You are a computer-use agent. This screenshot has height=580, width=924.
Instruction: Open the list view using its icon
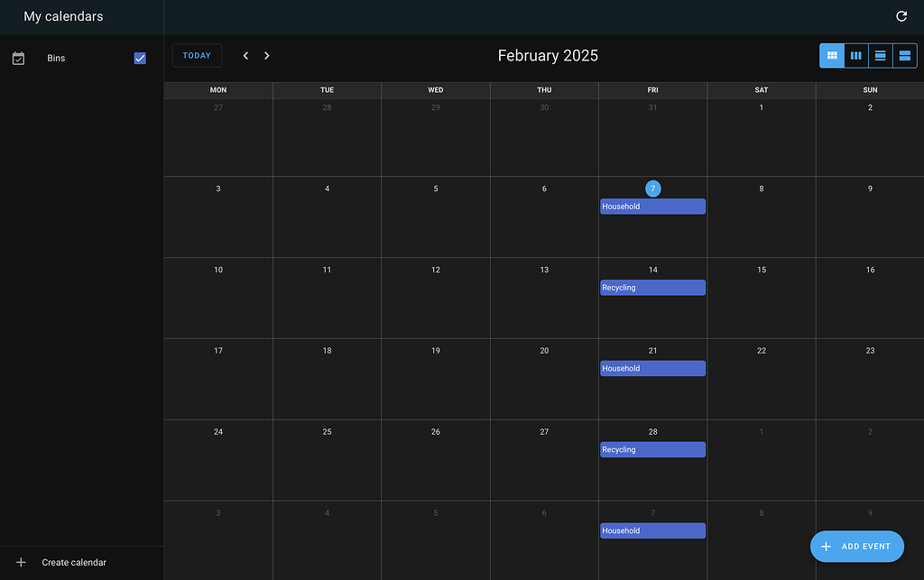(x=881, y=55)
